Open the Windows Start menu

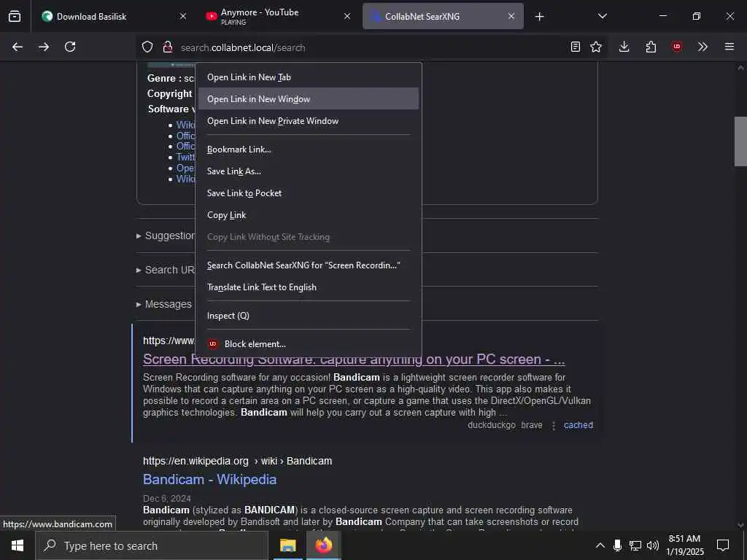[x=18, y=545]
